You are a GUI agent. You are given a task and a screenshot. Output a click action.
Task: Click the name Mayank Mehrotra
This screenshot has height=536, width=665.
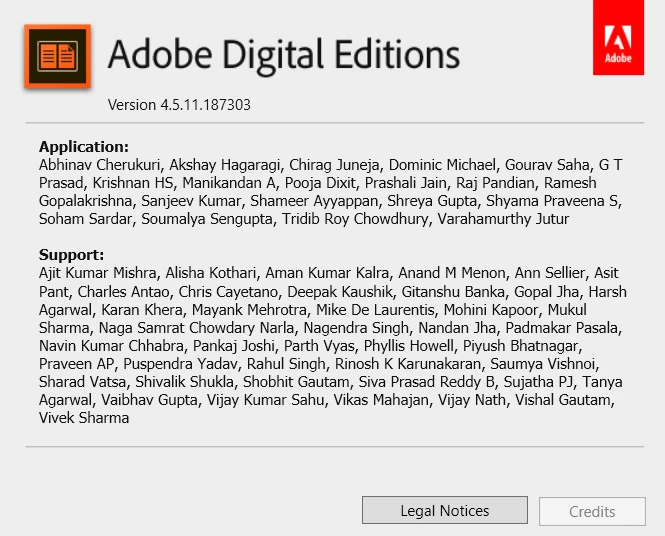click(x=249, y=310)
